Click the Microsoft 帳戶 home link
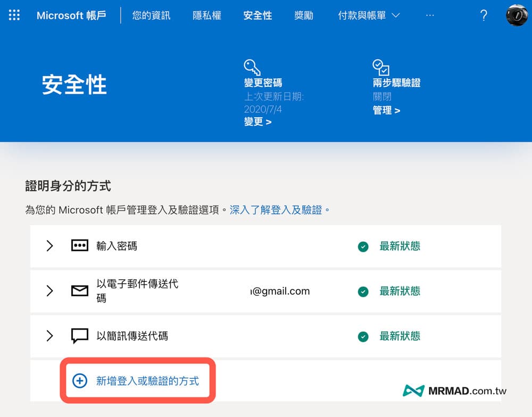 (x=71, y=15)
